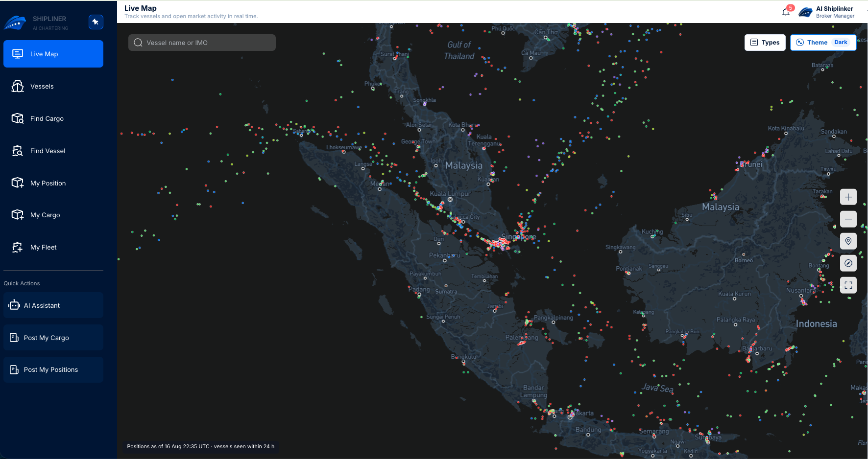868x459 pixels.
Task: Click the Indonesia country label
Action: point(816,323)
